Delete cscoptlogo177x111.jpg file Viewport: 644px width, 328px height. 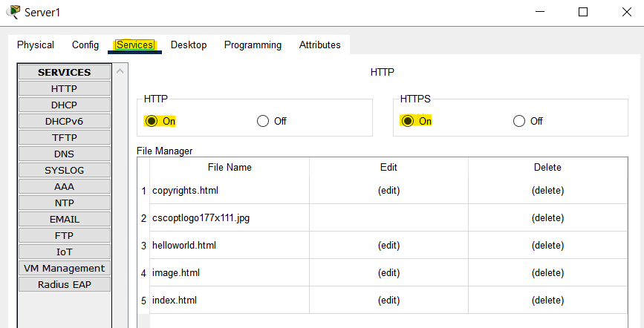point(548,218)
